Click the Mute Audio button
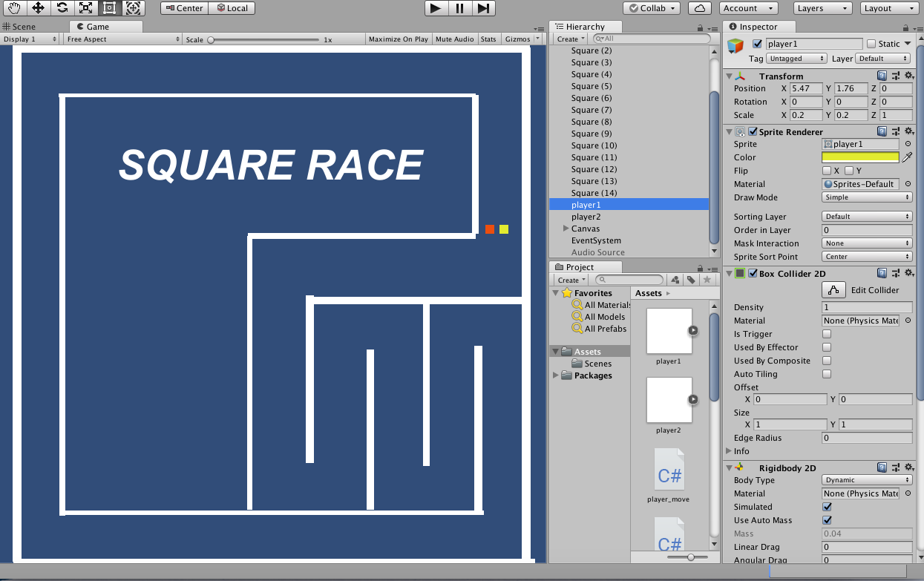Viewport: 924px width, 581px height. click(455, 39)
